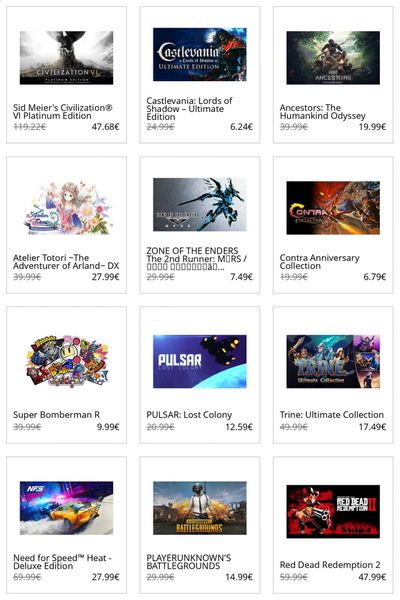Click the Super Bomberman R title text
This screenshot has width=400, height=600.
[x=56, y=415]
